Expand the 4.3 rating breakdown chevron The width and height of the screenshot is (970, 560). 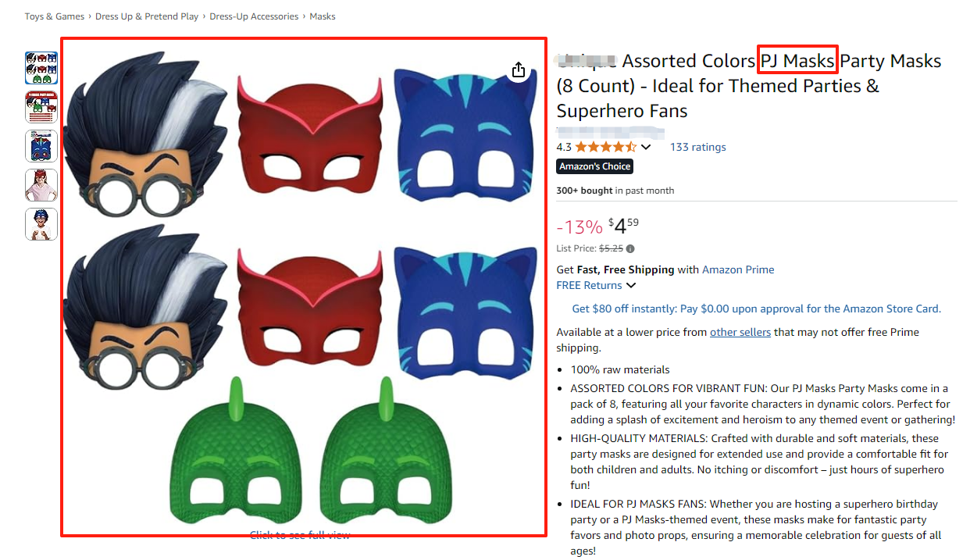pyautogui.click(x=646, y=147)
